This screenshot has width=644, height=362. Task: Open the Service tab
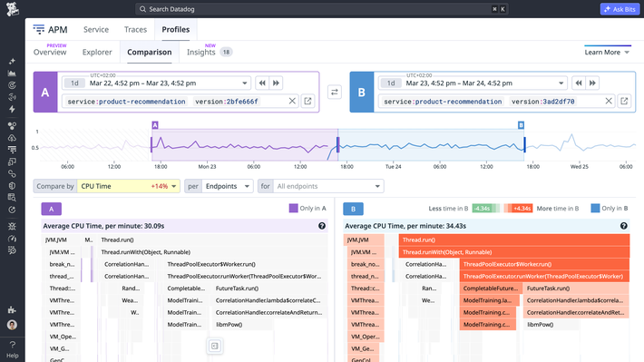(96, 30)
